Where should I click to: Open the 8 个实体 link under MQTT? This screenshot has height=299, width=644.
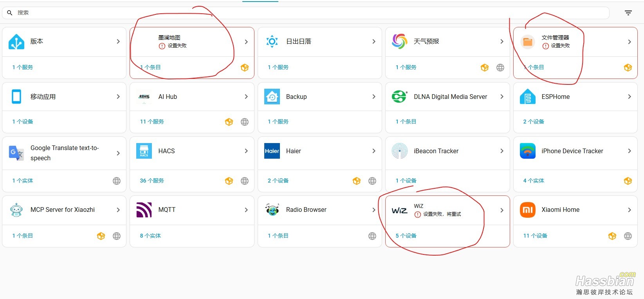(150, 236)
